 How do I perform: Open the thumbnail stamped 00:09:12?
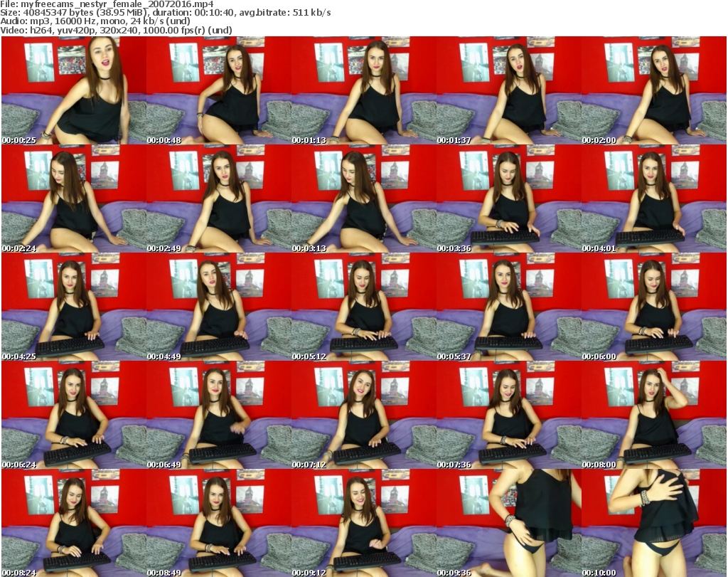[x=364, y=523]
